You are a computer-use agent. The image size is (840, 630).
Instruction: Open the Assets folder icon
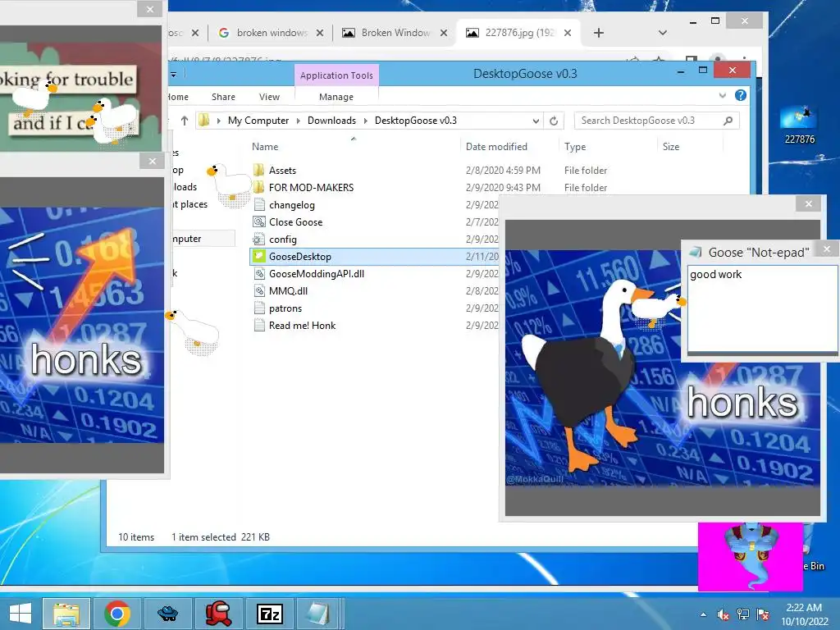pyautogui.click(x=258, y=171)
